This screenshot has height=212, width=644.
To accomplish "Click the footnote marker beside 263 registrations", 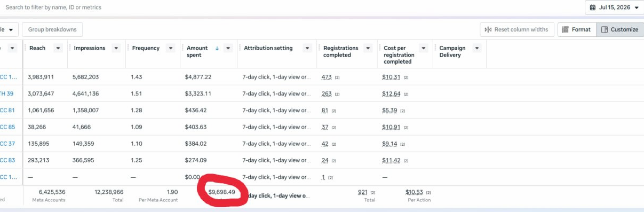I will point(337,94).
